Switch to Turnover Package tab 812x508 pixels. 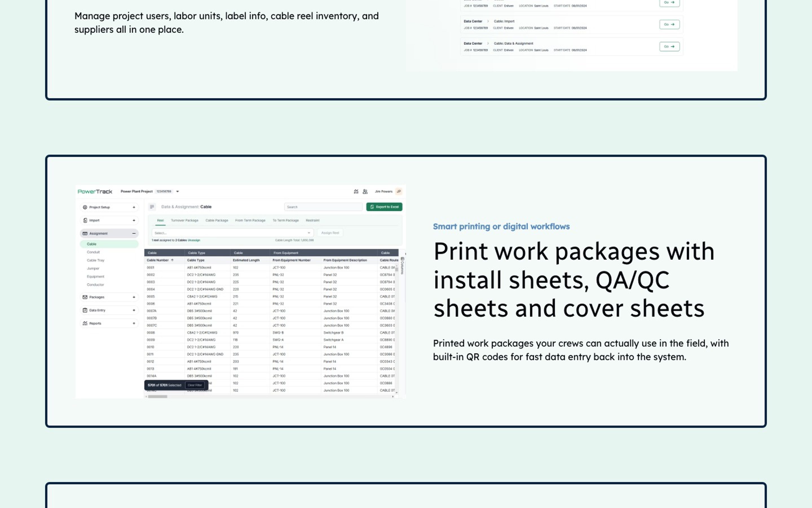coord(185,220)
